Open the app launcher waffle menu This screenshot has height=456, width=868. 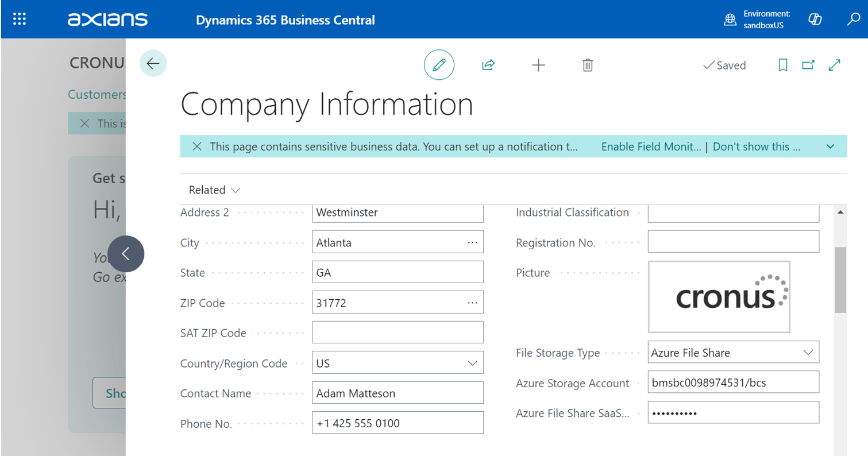click(20, 20)
